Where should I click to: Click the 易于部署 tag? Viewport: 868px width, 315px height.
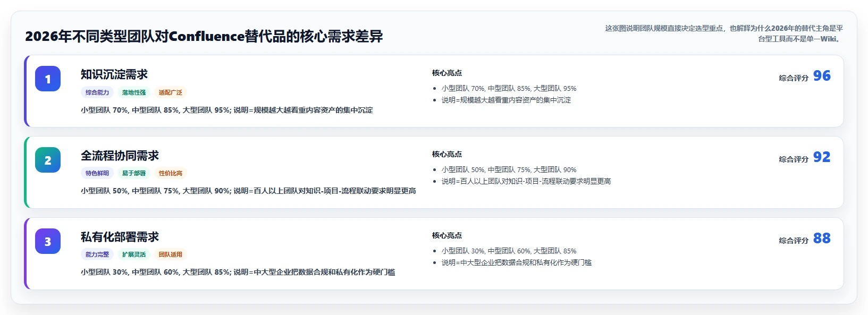pos(134,173)
